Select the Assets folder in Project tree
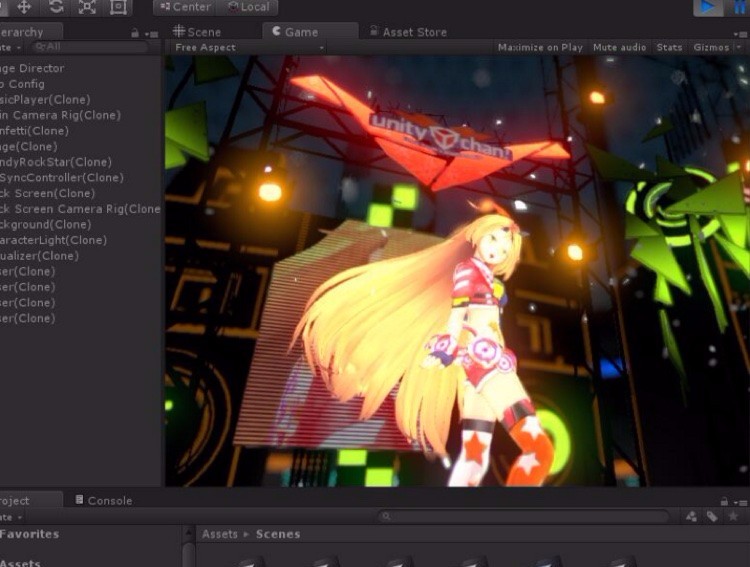 click(20, 563)
